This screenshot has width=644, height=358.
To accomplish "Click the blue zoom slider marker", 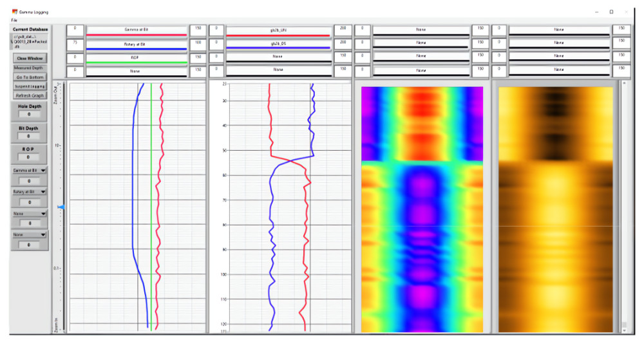I will tap(61, 207).
